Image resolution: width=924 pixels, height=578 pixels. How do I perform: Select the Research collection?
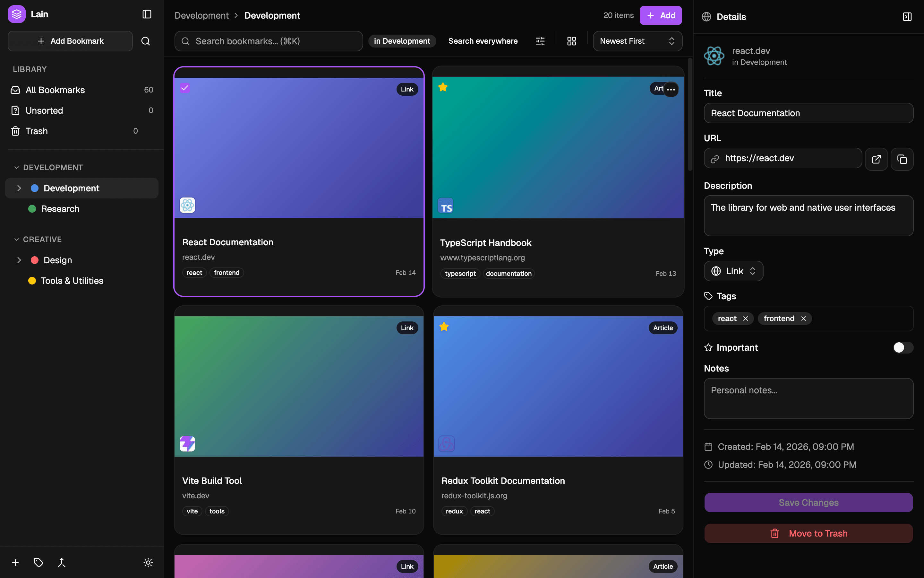(82, 209)
